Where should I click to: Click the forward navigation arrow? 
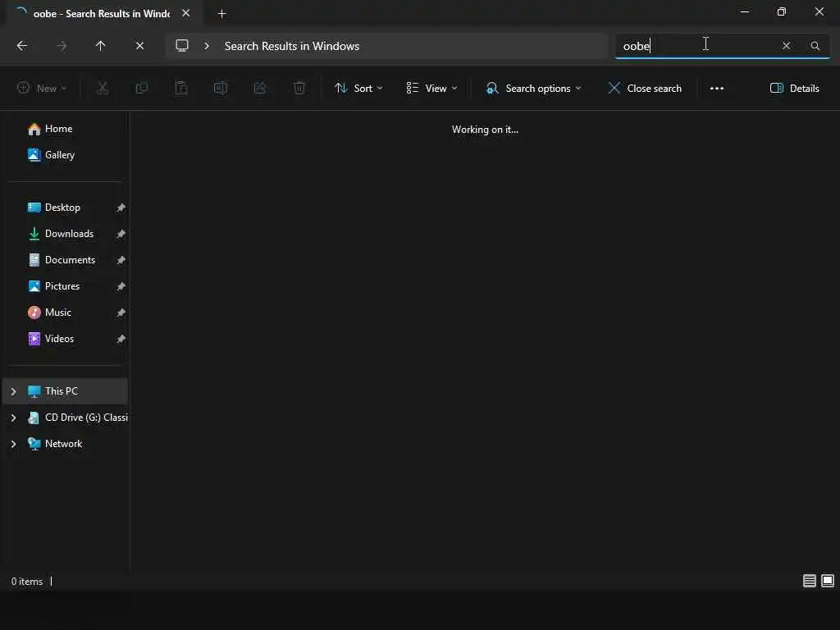pyautogui.click(x=62, y=46)
